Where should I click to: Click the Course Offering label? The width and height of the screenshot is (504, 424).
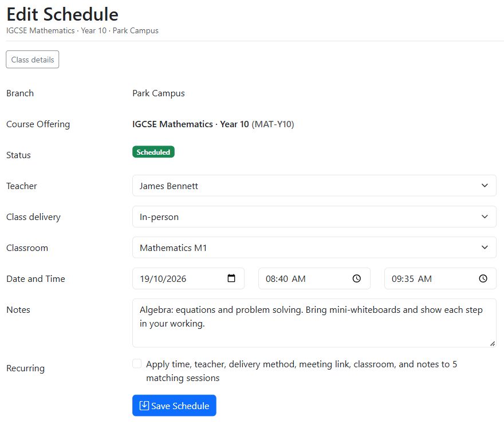[38, 124]
